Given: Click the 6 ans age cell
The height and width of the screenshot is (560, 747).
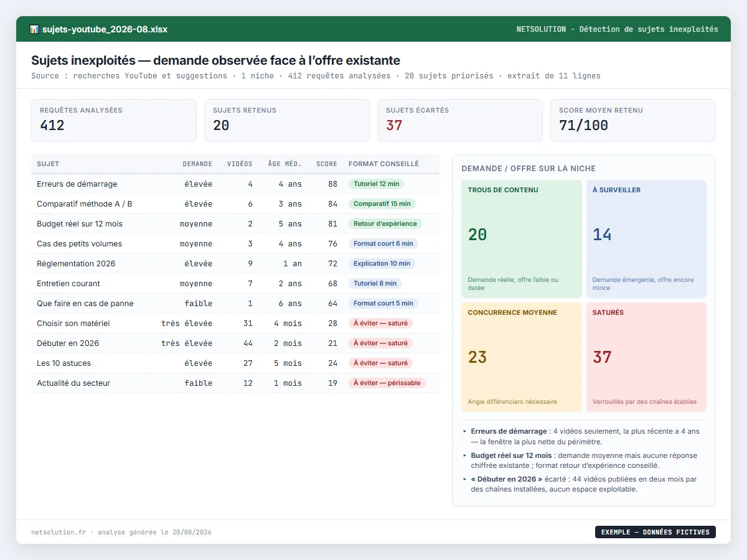Looking at the screenshot, I should (x=290, y=304).
